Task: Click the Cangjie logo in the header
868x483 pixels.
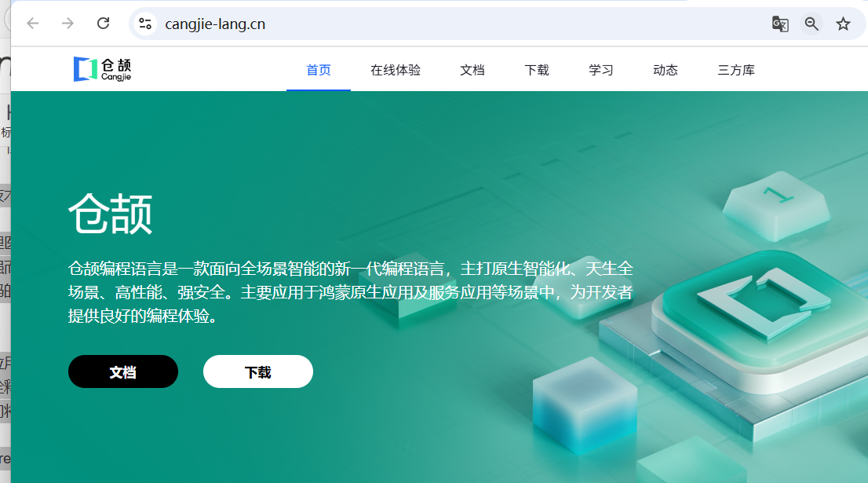Action: coord(102,69)
